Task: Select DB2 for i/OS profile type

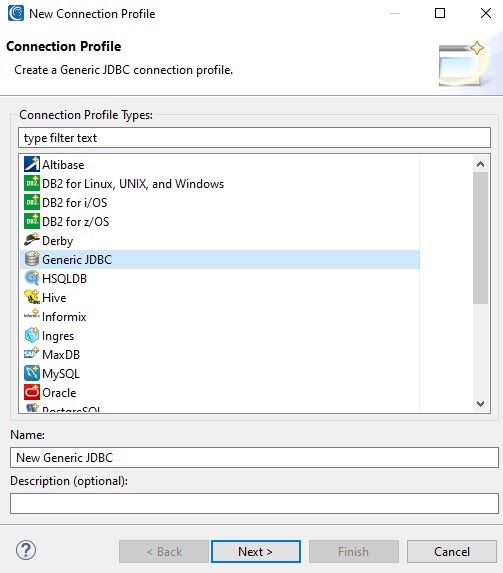Action: point(75,202)
